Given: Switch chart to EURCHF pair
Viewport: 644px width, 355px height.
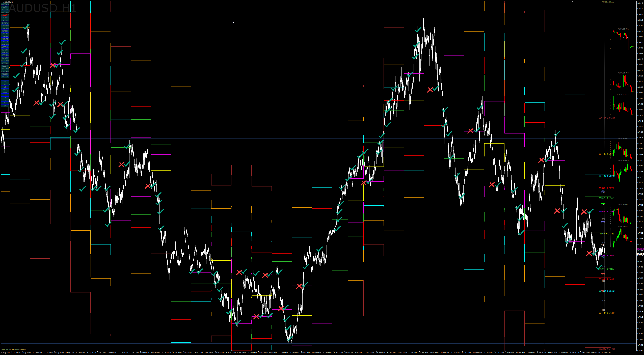Looking at the screenshot, I should (x=5, y=31).
